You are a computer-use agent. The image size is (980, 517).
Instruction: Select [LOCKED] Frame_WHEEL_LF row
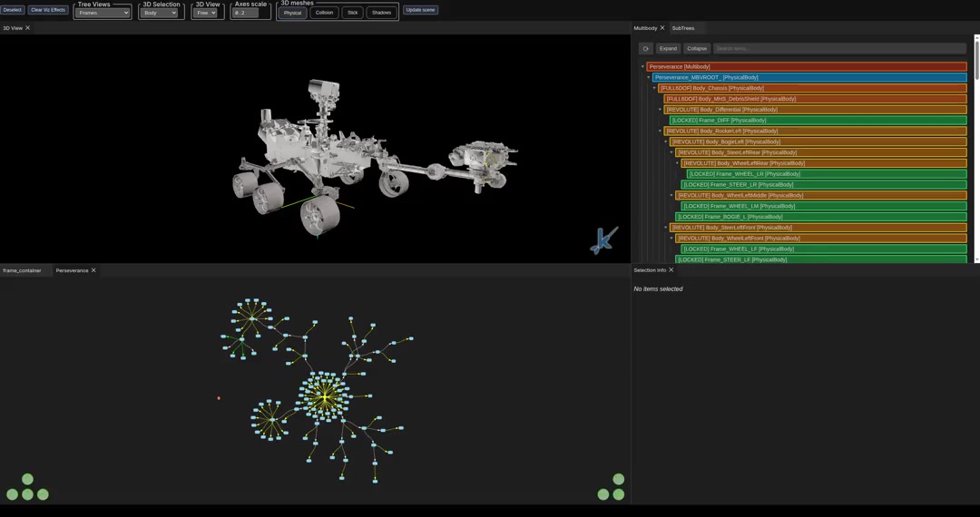824,249
